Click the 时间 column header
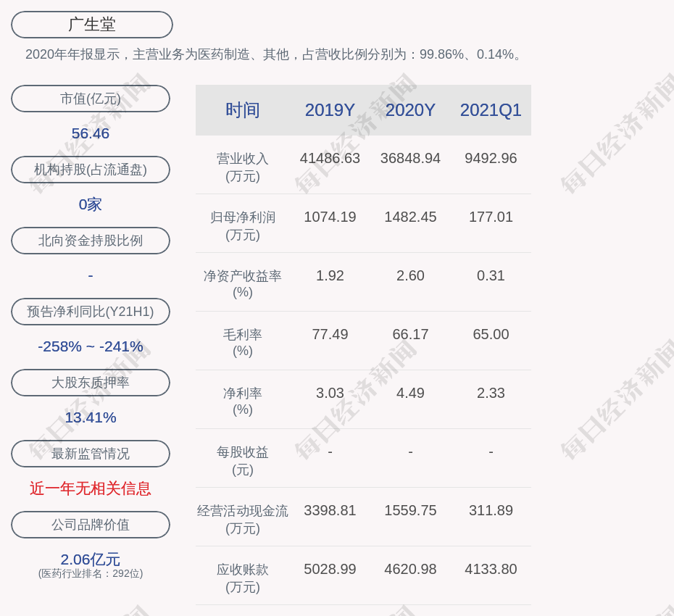 tap(243, 110)
